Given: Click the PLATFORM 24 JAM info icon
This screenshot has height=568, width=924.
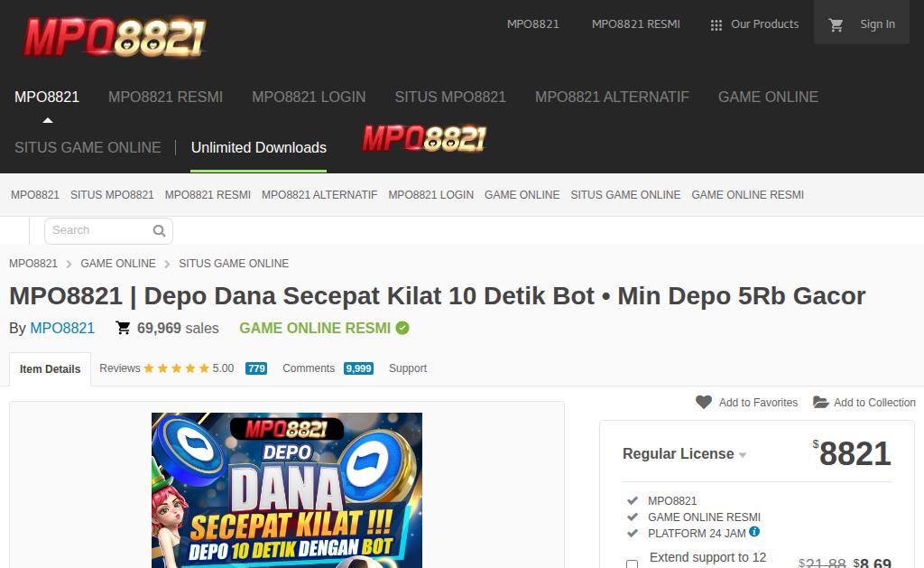Looking at the screenshot, I should (x=754, y=532).
